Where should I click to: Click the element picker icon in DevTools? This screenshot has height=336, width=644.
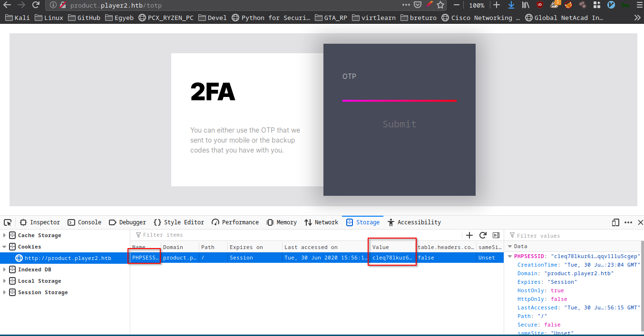pos(8,222)
